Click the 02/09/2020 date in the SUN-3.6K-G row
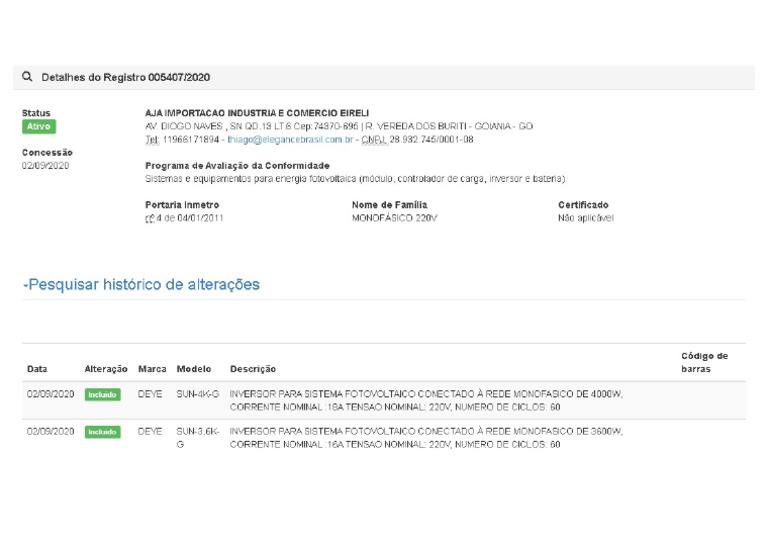This screenshot has height=543, width=768. (50, 431)
